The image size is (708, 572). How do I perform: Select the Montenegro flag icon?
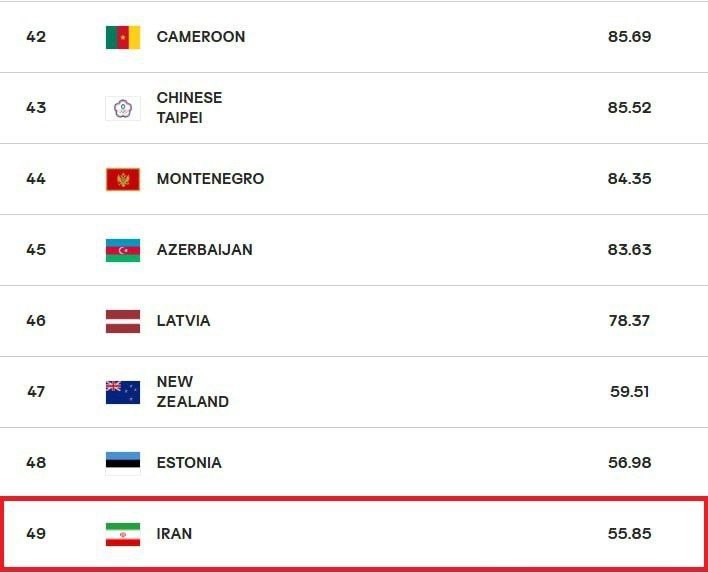[123, 179]
